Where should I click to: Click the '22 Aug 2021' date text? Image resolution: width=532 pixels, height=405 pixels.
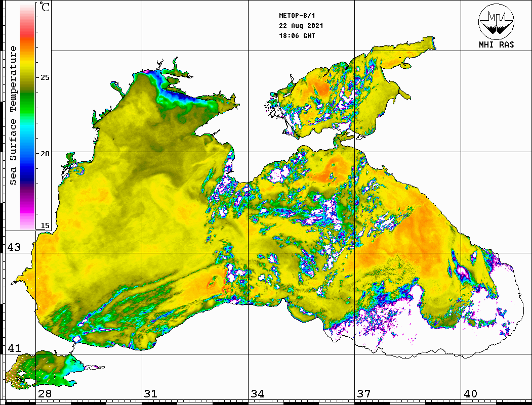pyautogui.click(x=301, y=26)
